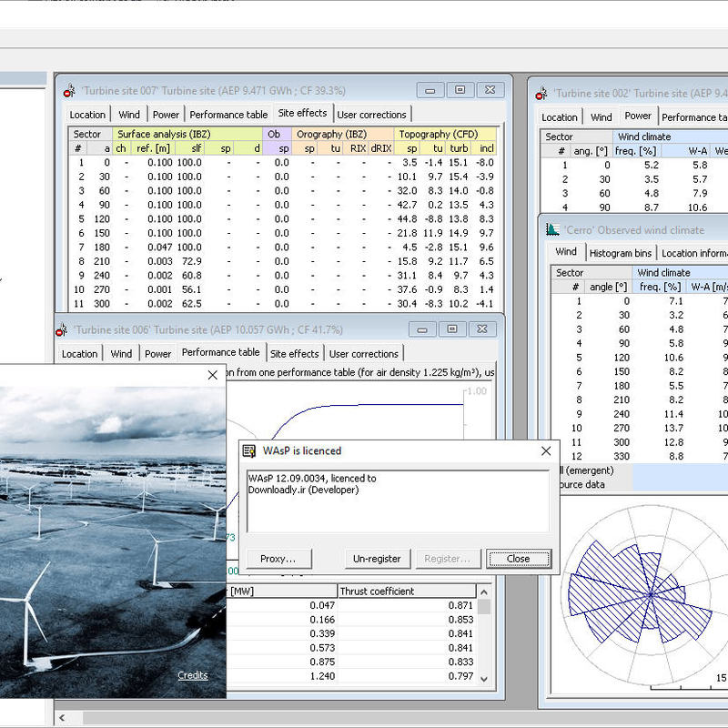This screenshot has width=728, height=728.
Task: Select Power tab in Turbine site 002
Action: [638, 116]
